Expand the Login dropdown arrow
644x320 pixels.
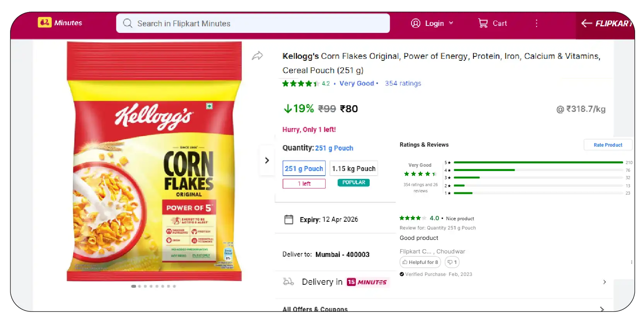pyautogui.click(x=451, y=23)
